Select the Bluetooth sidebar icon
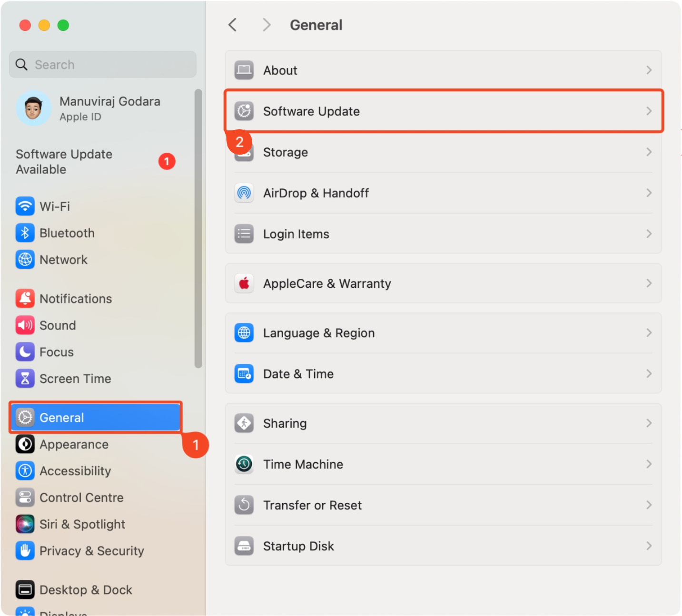Viewport: 682px width, 616px height. point(25,233)
